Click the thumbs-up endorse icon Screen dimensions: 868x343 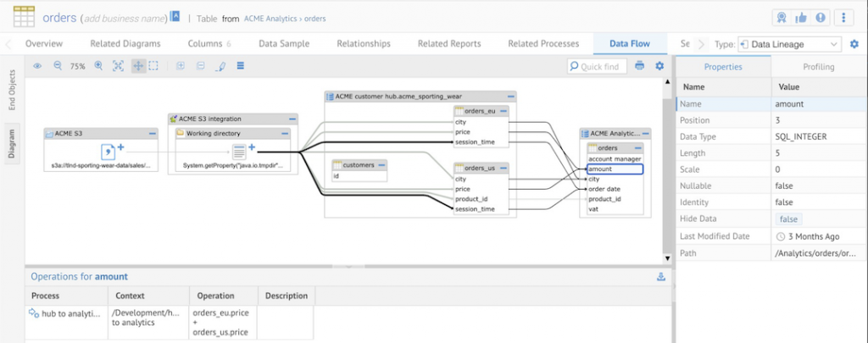(800, 18)
